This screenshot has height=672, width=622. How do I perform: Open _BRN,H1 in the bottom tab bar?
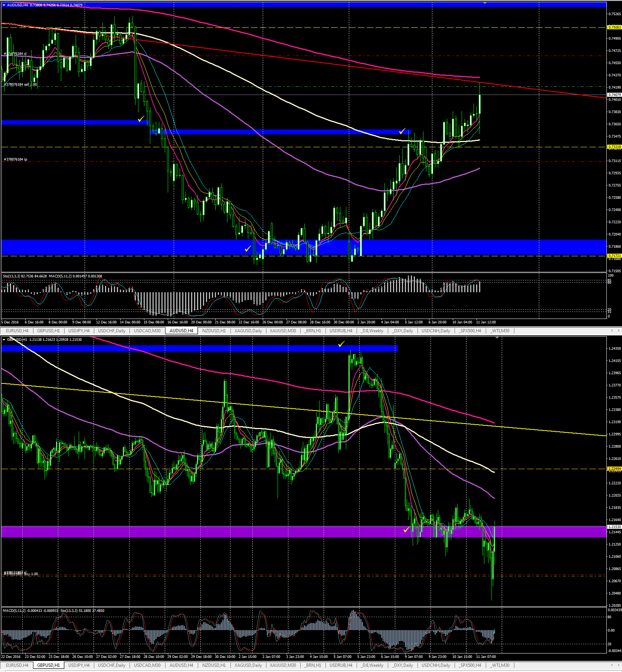point(313,665)
